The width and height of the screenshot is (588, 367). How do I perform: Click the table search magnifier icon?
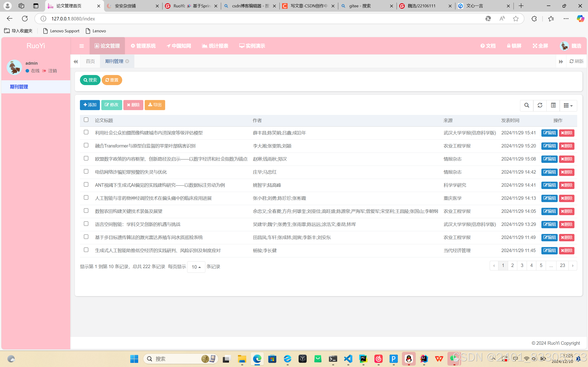[526, 105]
